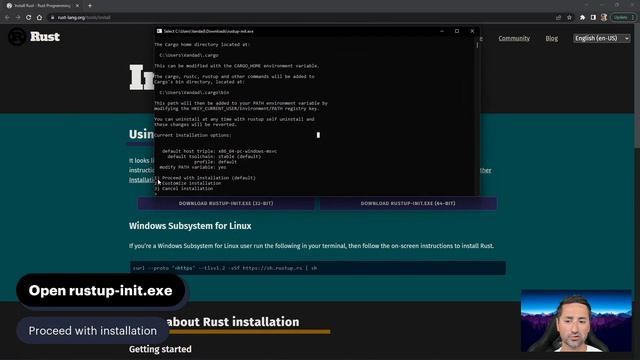Click 'default host triple' console line

coord(219,151)
